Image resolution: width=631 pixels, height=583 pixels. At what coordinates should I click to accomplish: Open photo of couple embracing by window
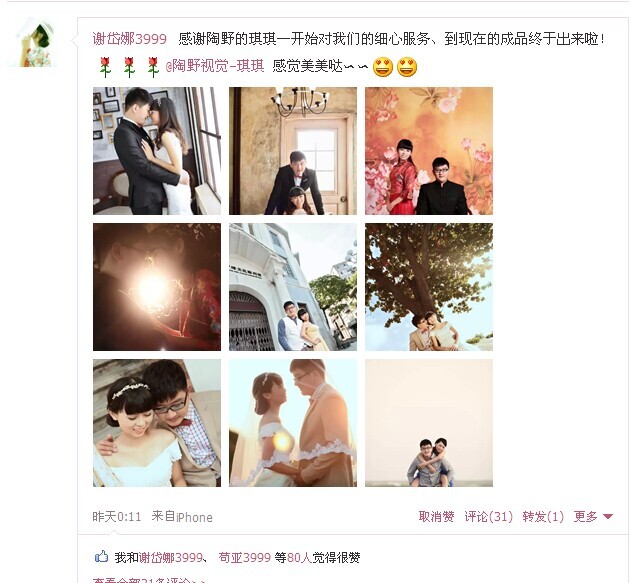(x=157, y=151)
